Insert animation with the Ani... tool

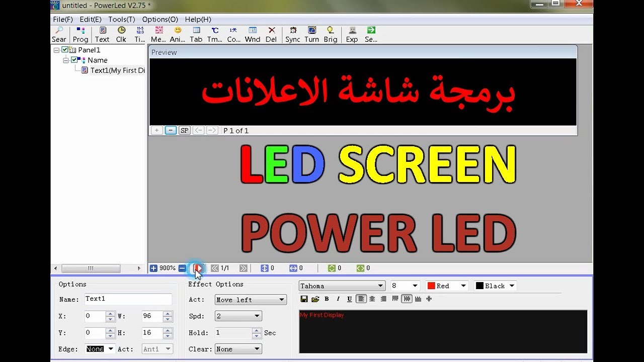pyautogui.click(x=178, y=35)
